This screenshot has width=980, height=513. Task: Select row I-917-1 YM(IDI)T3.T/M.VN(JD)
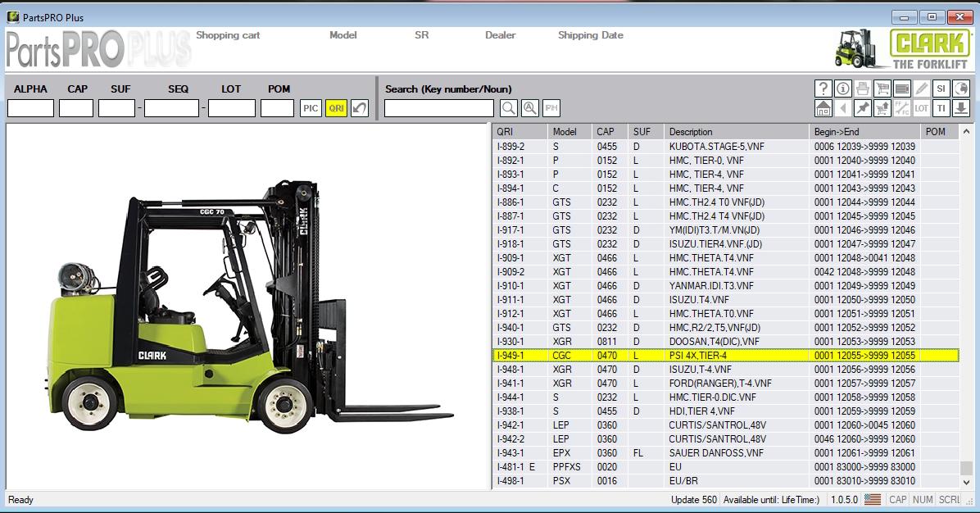(x=726, y=230)
